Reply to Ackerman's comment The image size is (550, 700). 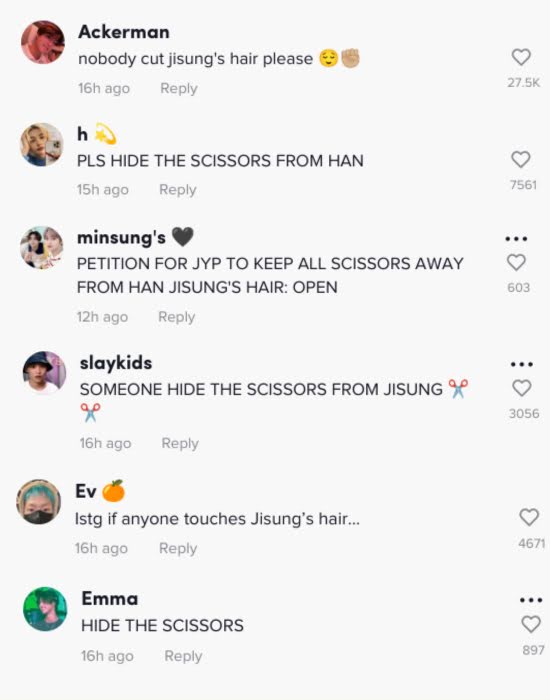pos(179,88)
